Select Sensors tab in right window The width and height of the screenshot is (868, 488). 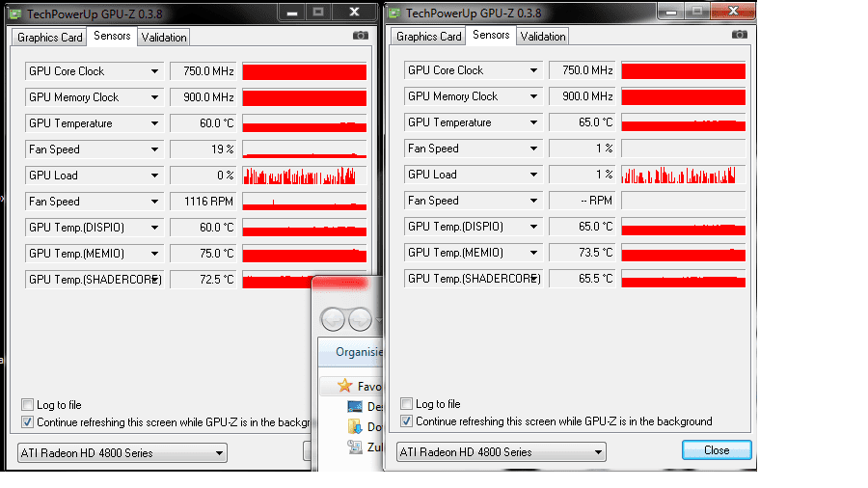click(x=491, y=35)
